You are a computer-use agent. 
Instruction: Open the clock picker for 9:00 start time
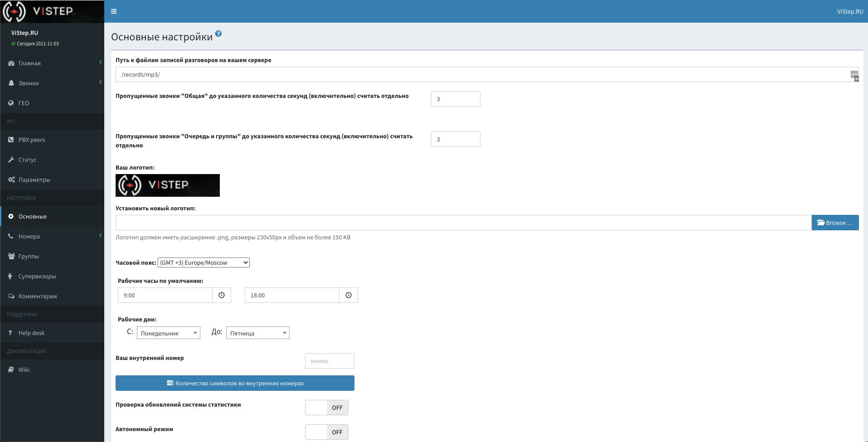click(x=222, y=295)
